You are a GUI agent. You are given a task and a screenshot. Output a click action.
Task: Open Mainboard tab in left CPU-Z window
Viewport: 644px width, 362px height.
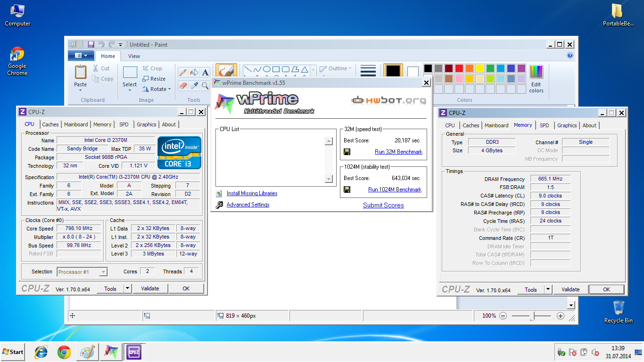point(76,124)
